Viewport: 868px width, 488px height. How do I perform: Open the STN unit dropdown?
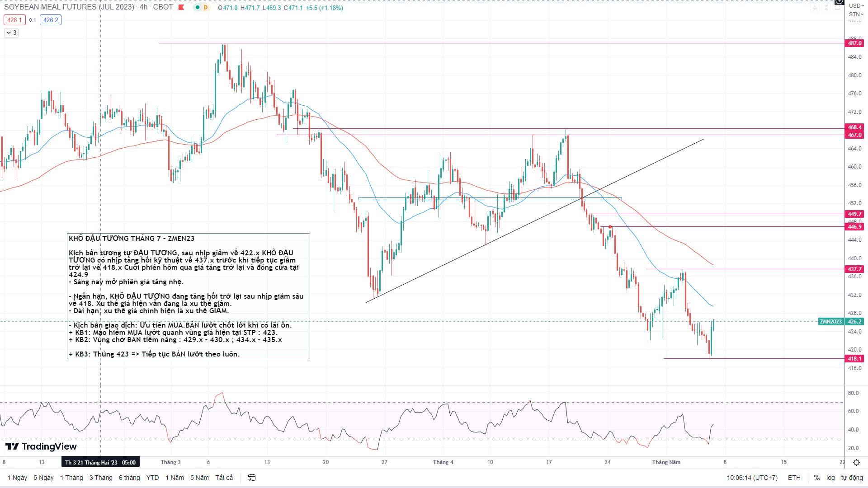(x=856, y=14)
